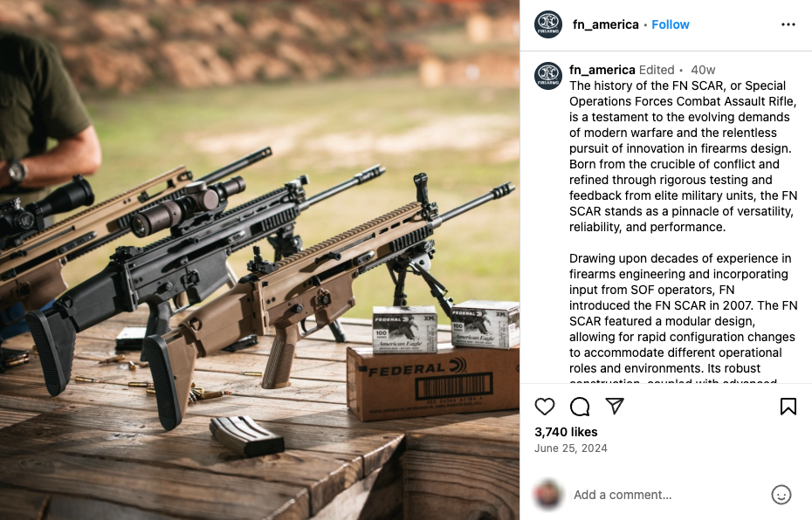
Task: Save post with bookmark icon
Action: tap(788, 407)
